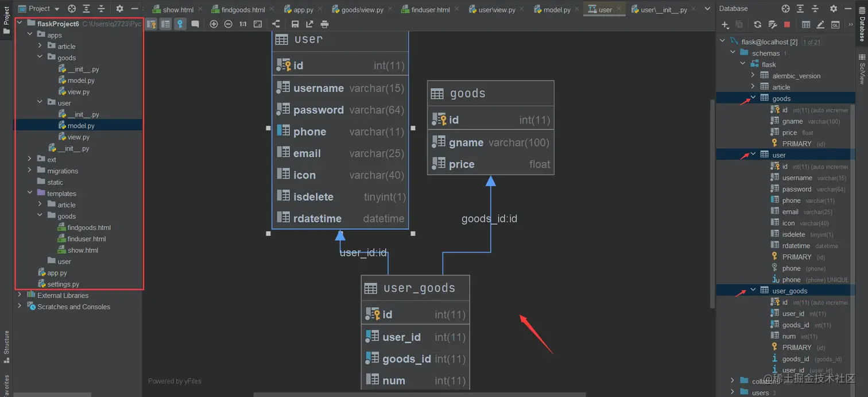The width and height of the screenshot is (868, 397).
Task: Toggle the Structure tool window
Action: (6, 346)
